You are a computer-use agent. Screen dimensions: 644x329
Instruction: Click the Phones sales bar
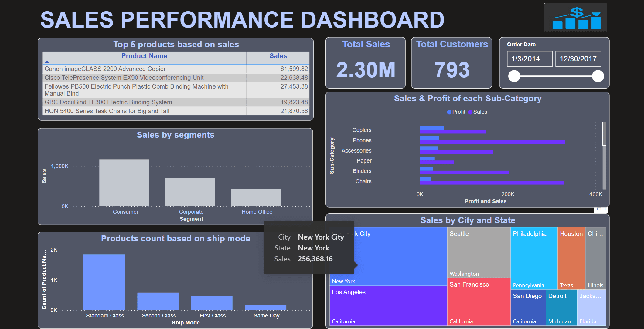[x=492, y=142]
